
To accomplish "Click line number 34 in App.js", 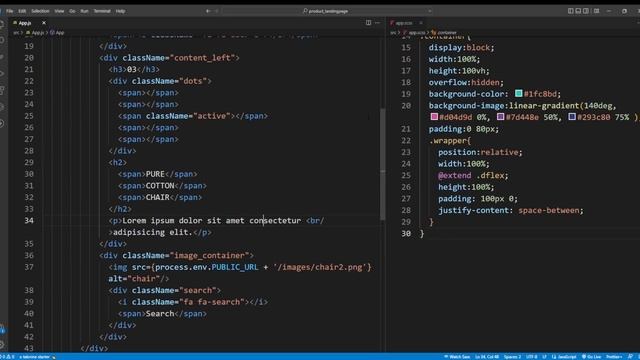I will click(29, 220).
